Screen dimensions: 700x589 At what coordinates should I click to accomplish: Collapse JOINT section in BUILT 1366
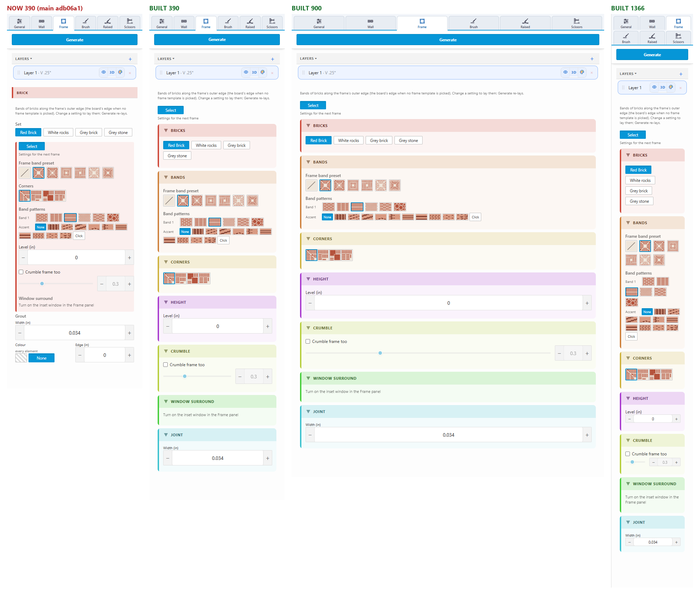click(628, 522)
